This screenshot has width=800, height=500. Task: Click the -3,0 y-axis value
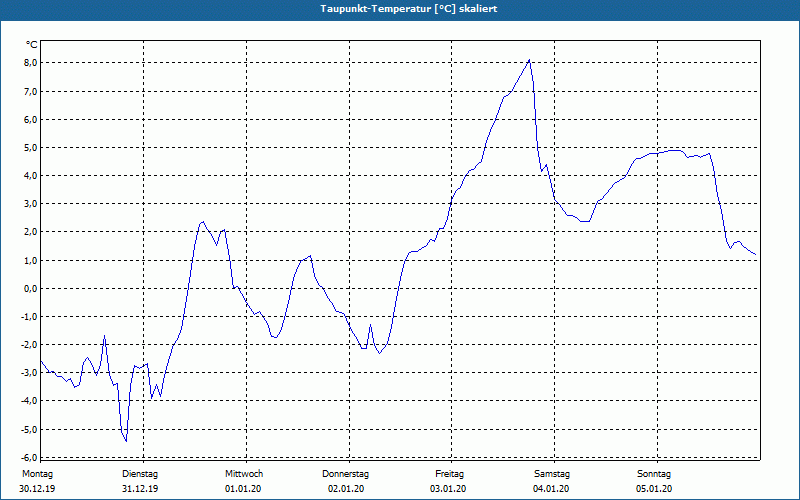click(28, 372)
